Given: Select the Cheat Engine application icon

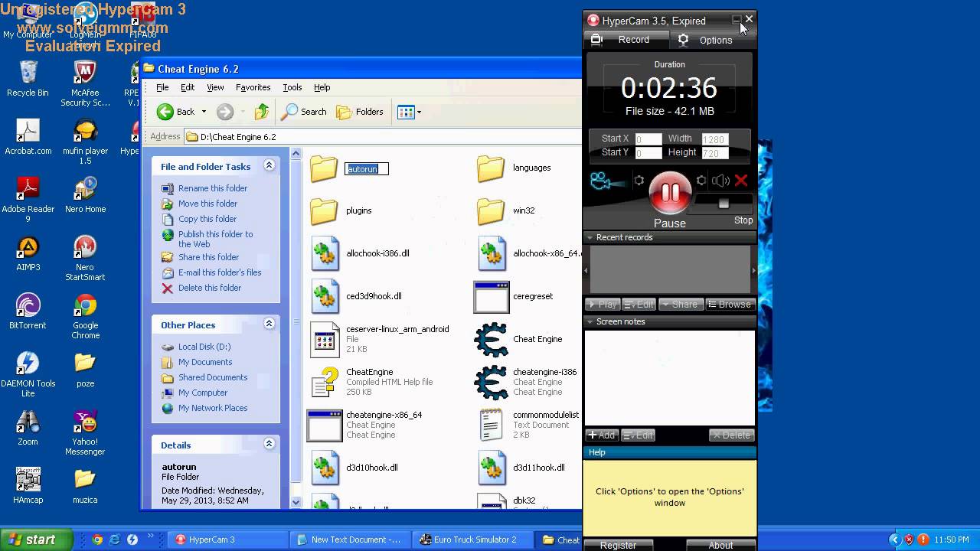Looking at the screenshot, I should pos(492,340).
